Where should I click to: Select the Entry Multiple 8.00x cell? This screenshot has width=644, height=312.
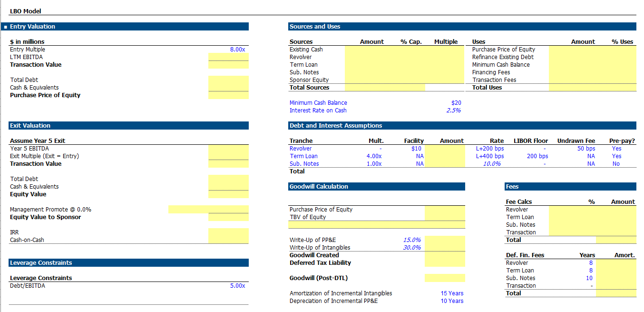237,50
